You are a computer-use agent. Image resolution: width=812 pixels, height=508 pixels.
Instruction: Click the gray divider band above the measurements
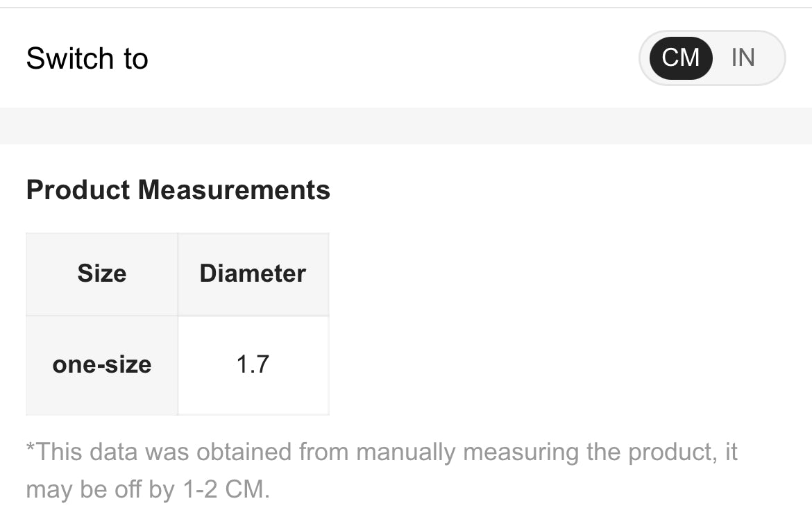click(406, 126)
